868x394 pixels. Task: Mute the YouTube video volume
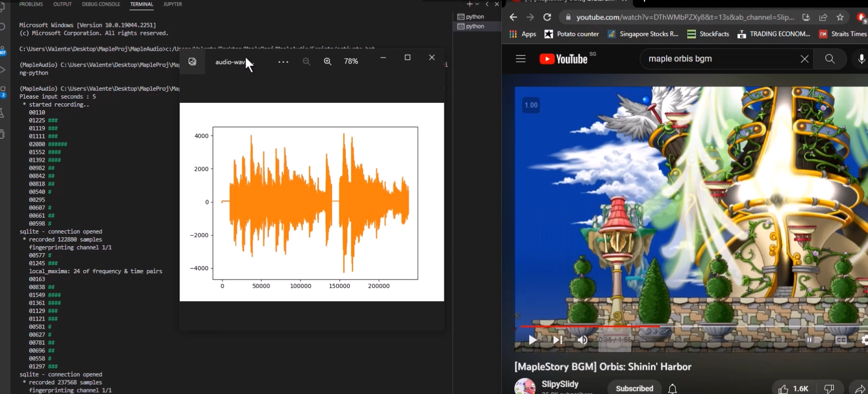582,340
